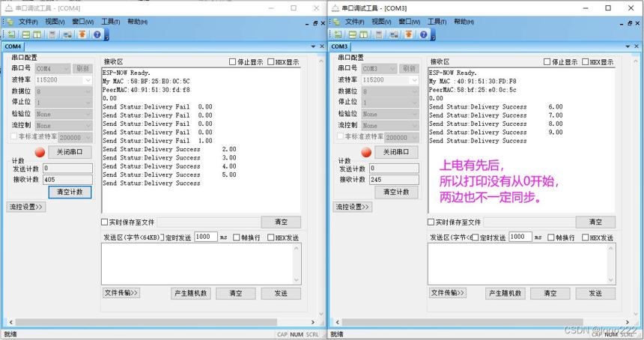This screenshot has width=644, height=340.
Task: Click red port status indicator in COM3 window
Action: click(366, 152)
